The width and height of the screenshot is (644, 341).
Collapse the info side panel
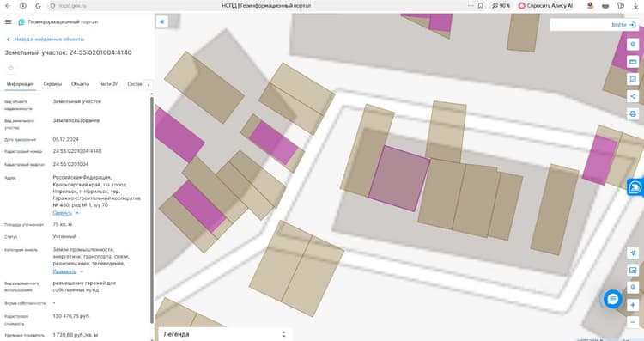pos(161,21)
